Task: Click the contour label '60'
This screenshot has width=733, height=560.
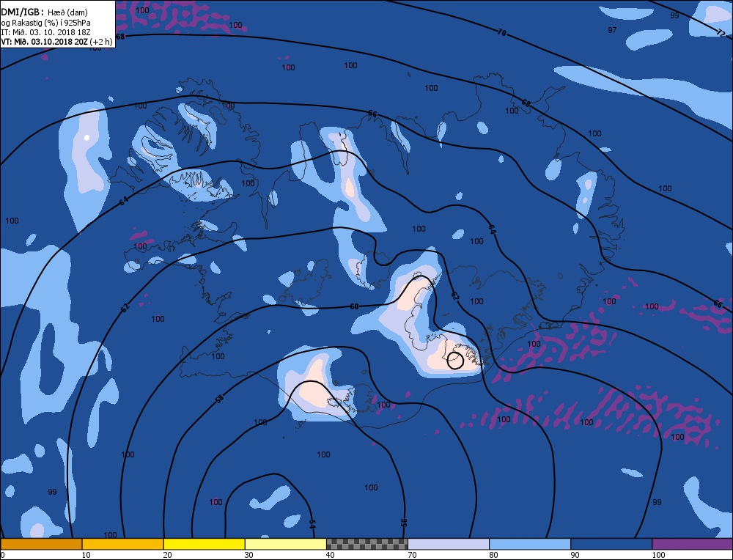Action: (x=354, y=306)
